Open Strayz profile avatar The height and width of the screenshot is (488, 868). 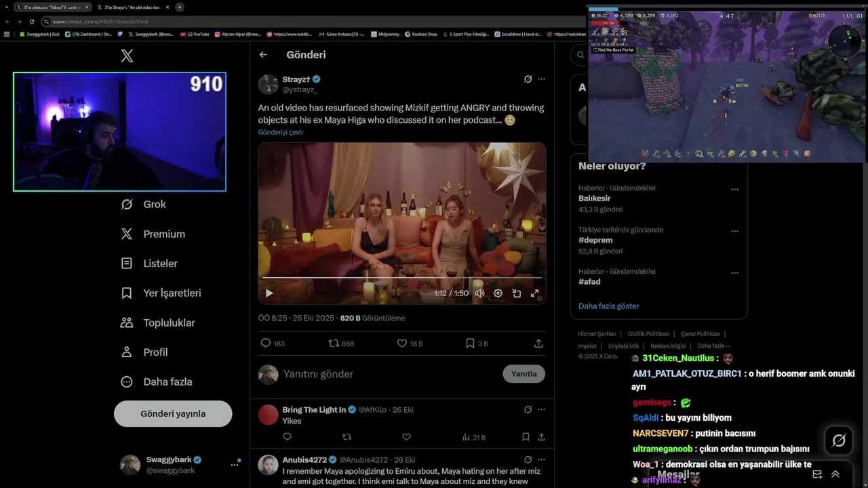click(268, 84)
